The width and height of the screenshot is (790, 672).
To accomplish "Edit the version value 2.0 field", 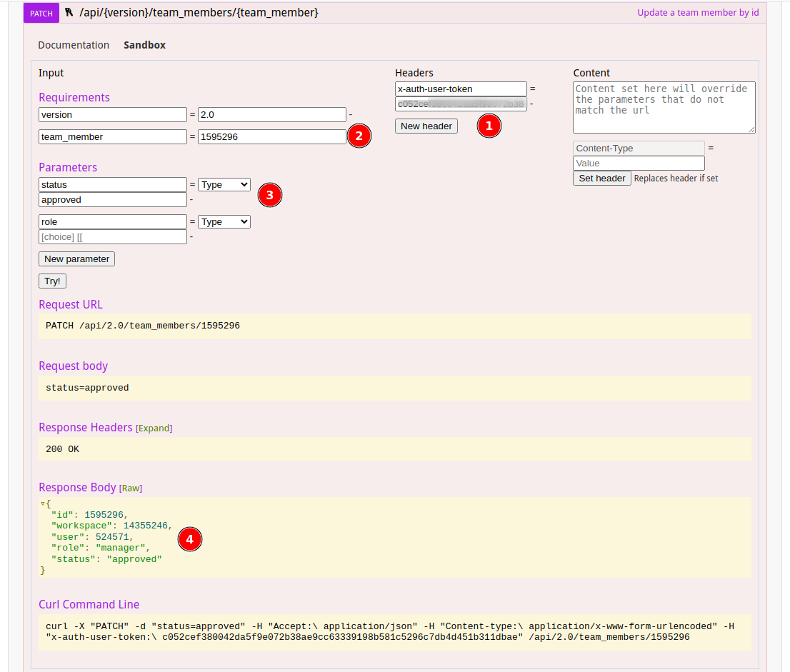I will pyautogui.click(x=272, y=114).
